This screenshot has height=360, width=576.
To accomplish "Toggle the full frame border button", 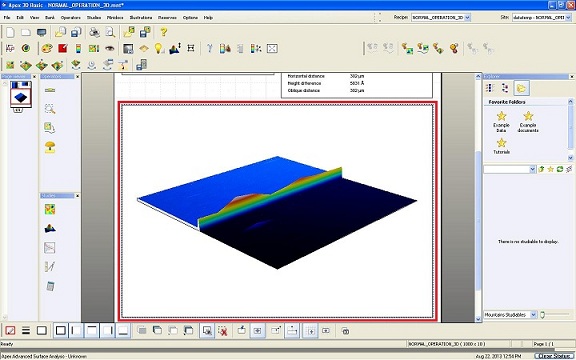I will (61, 331).
